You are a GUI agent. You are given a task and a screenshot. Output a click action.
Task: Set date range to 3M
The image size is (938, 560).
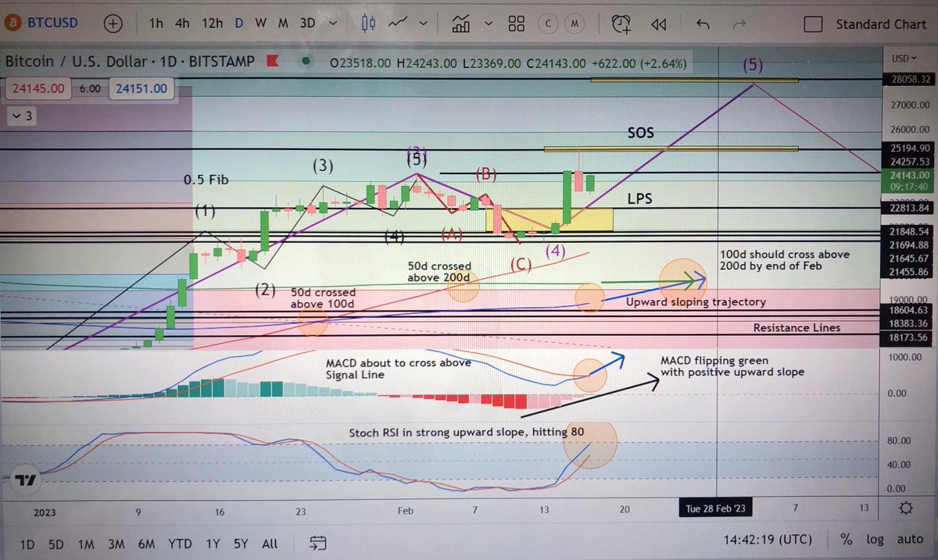tap(116, 543)
